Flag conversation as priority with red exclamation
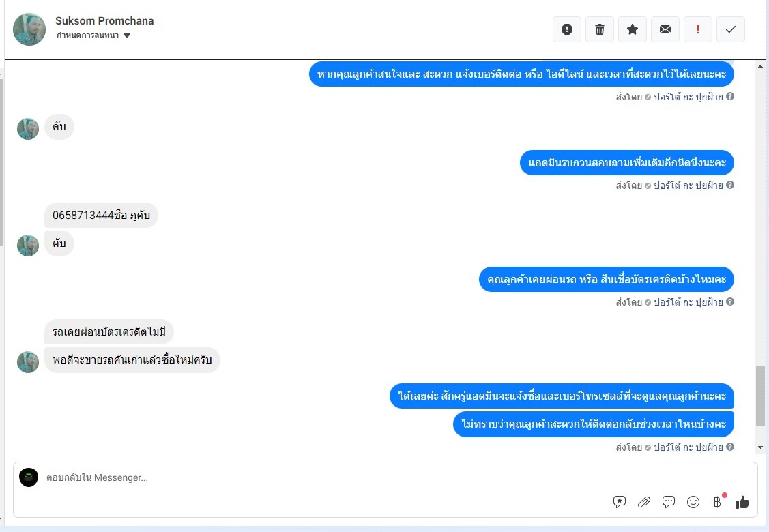 [x=698, y=29]
